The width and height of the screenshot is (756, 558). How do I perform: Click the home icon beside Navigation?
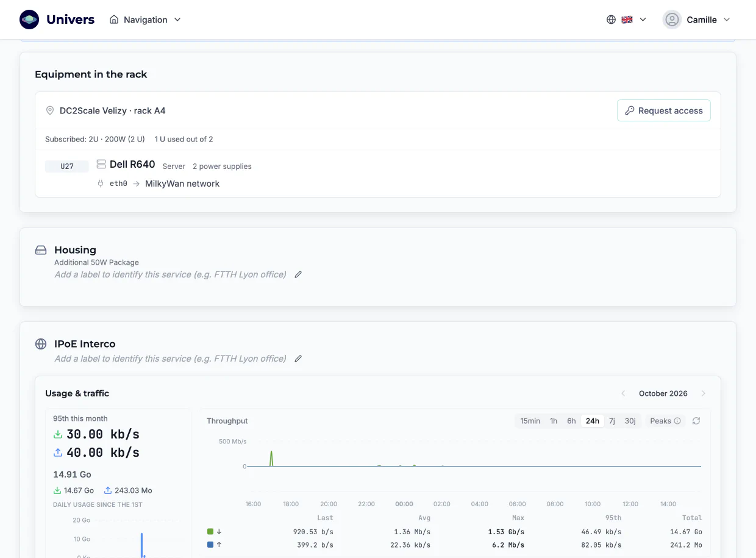tap(114, 20)
